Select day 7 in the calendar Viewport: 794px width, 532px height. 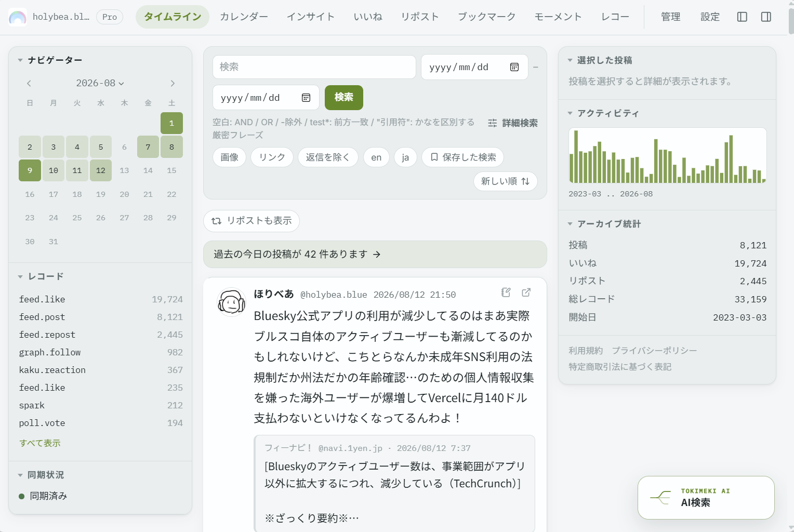point(148,147)
